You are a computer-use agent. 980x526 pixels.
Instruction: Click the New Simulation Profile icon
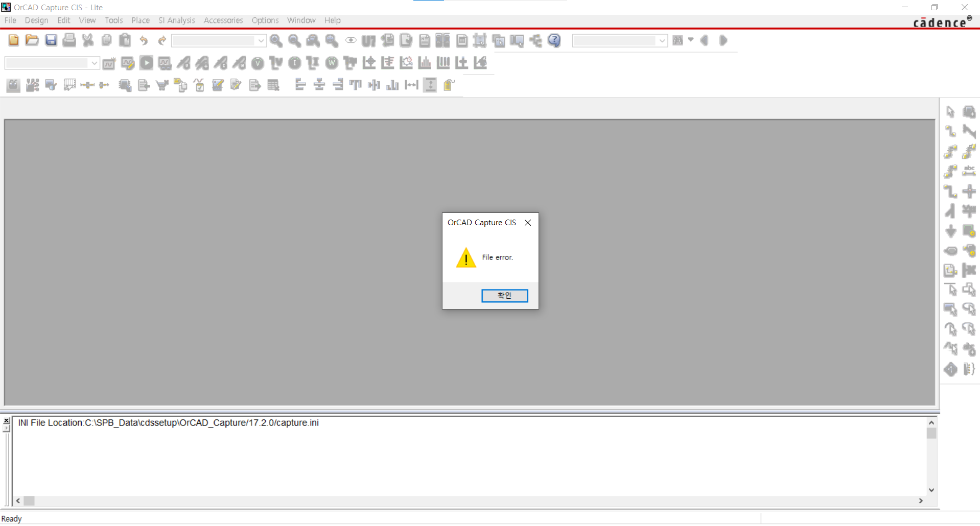[x=109, y=63]
